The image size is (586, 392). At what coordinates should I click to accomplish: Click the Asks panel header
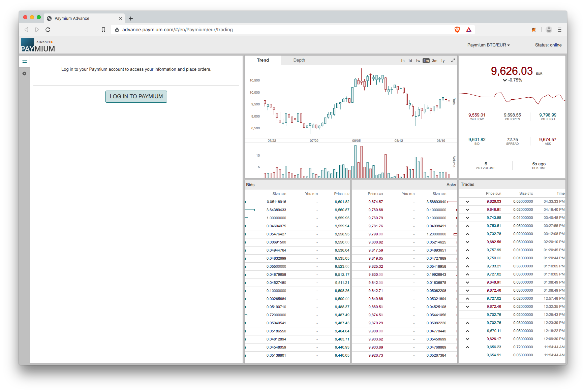tap(405, 185)
